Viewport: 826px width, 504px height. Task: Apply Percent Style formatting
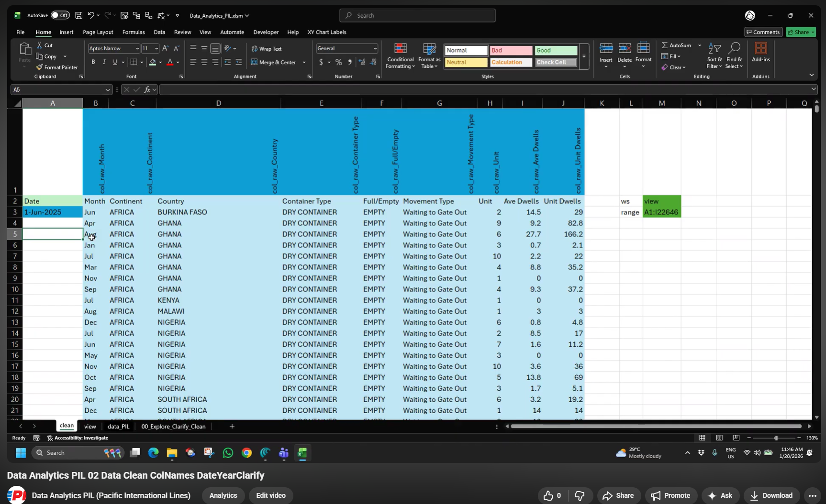point(338,62)
